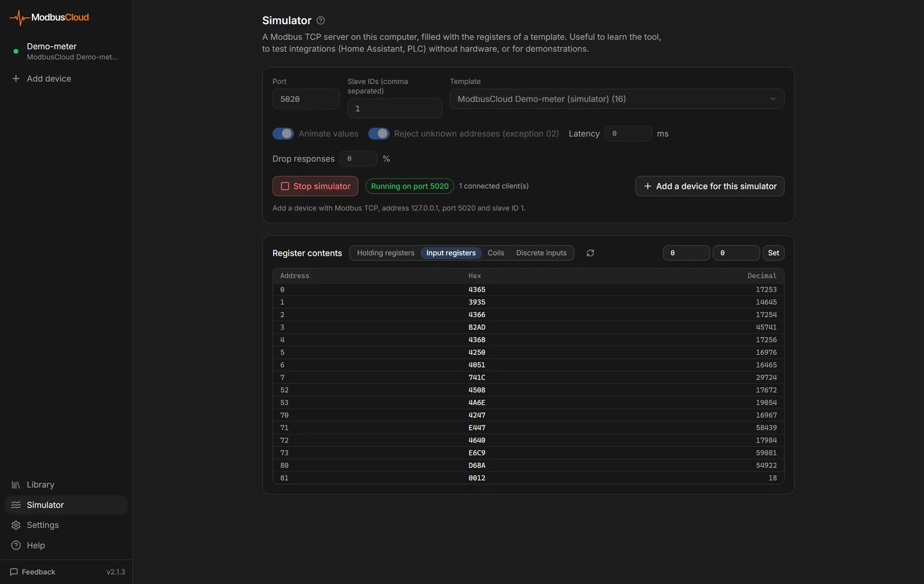Open Settings from the sidebar
Image resolution: width=924 pixels, height=584 pixels.
66,525
